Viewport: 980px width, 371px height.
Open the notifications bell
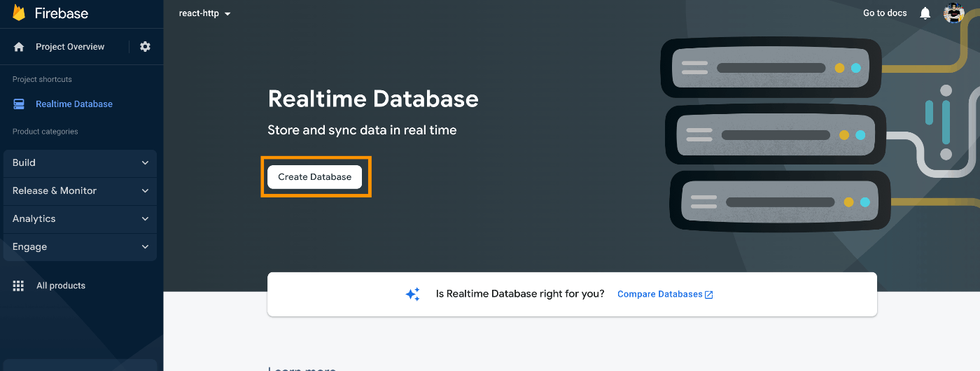pyautogui.click(x=925, y=13)
